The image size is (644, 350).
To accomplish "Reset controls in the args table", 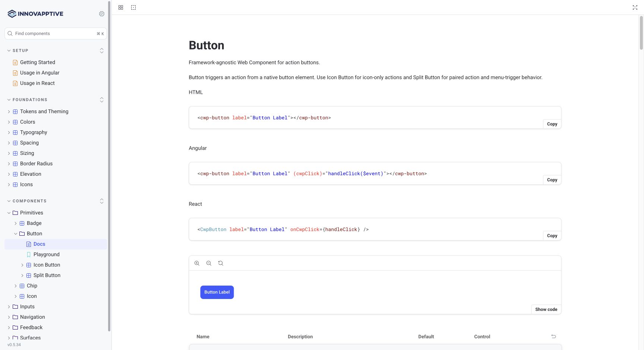I will click(x=553, y=336).
